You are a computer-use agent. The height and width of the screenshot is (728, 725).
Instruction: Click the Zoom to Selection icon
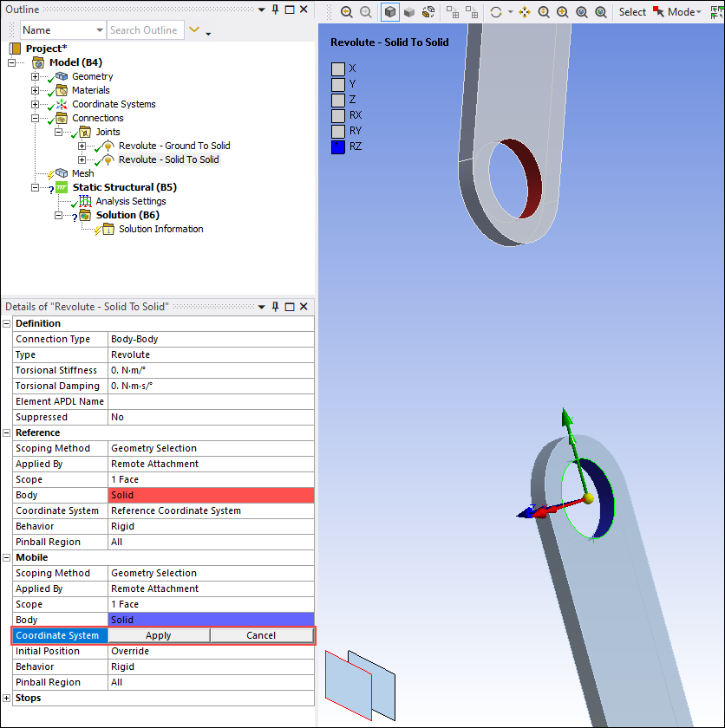601,12
